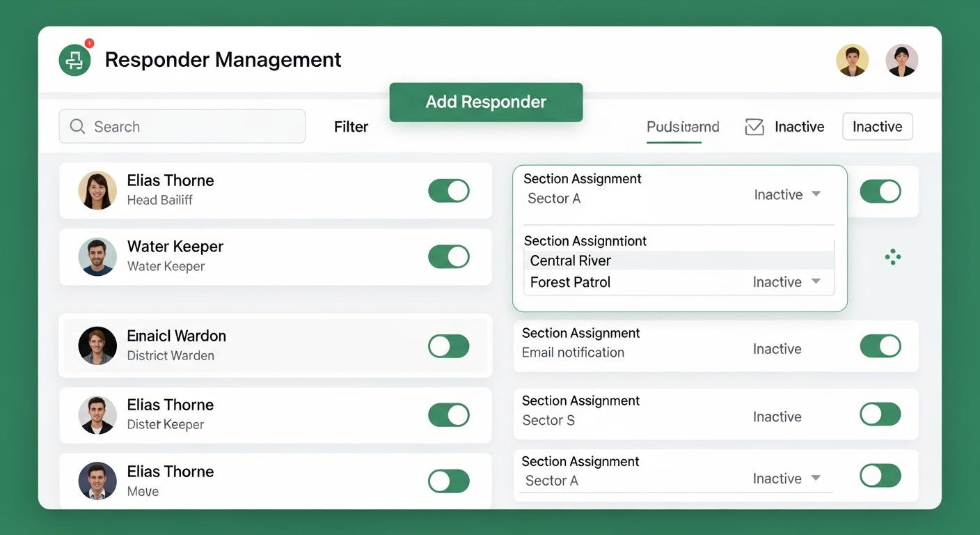The width and height of the screenshot is (980, 535).
Task: Enable the toggle in the Meve row
Action: [449, 481]
